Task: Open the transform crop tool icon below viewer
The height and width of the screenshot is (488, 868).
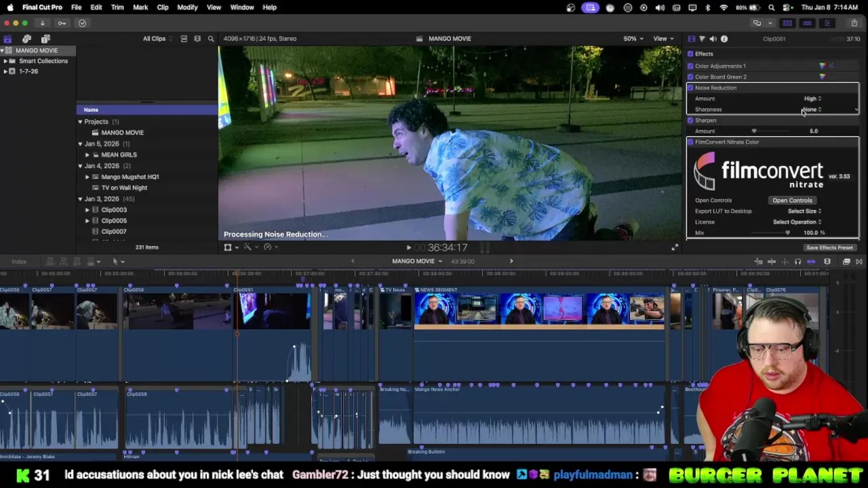Action: pos(229,247)
